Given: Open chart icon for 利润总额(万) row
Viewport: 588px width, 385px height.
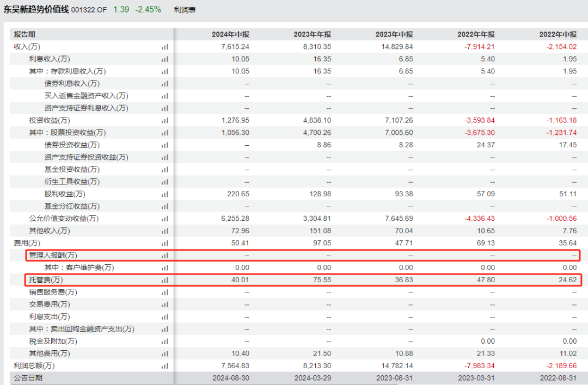Looking at the screenshot, I should [x=165, y=366].
